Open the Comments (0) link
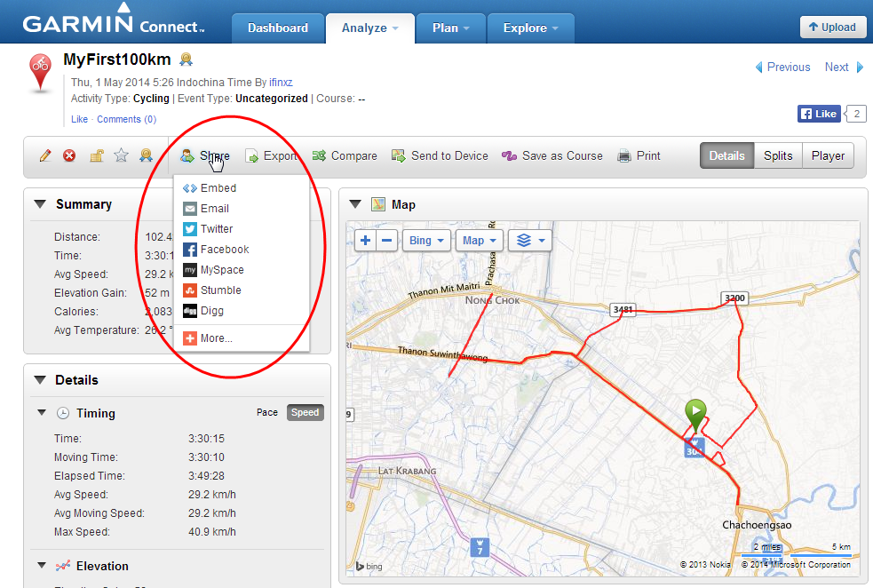Viewport: 873px width, 588px height. click(126, 119)
